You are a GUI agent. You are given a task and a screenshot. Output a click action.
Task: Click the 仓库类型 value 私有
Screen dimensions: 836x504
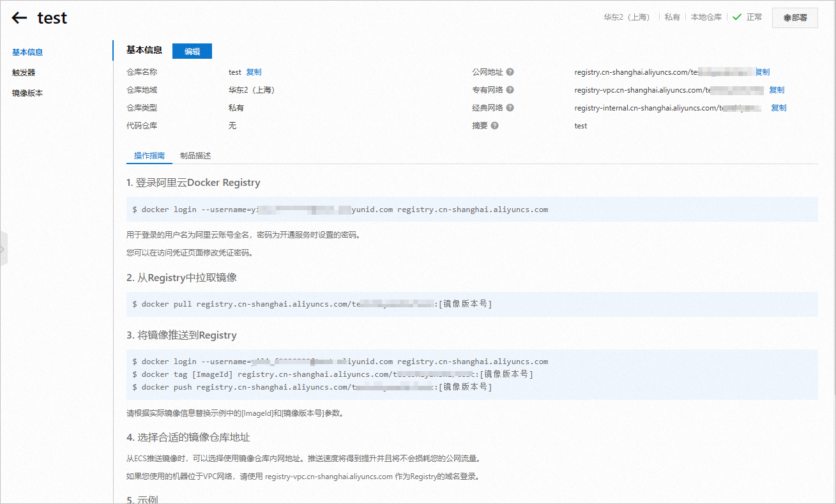point(236,108)
